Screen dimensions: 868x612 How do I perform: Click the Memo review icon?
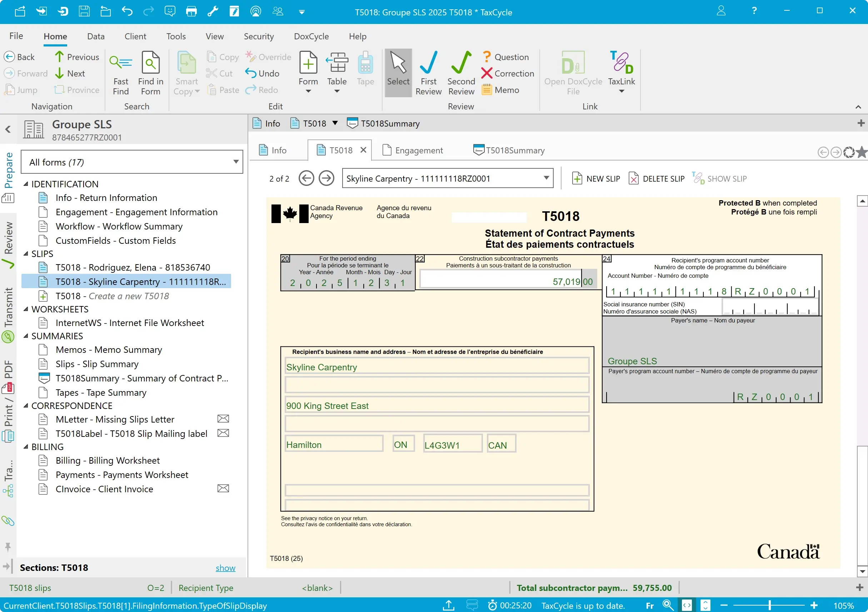[500, 90]
